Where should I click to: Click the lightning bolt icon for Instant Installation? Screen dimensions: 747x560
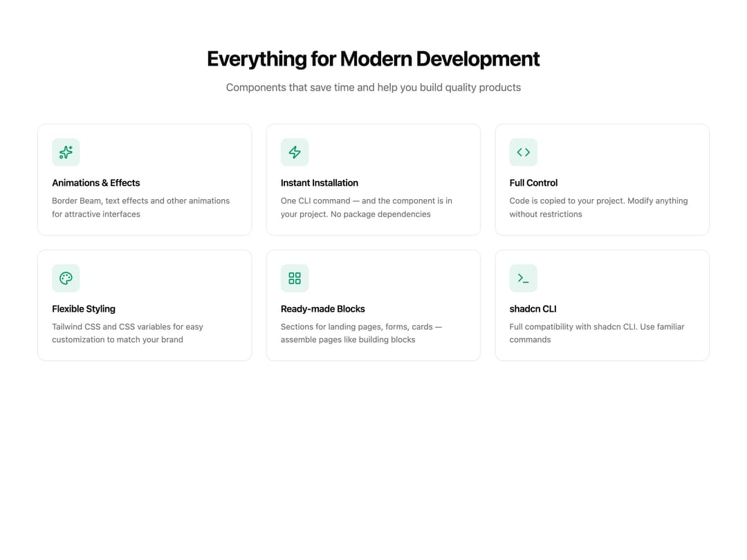(x=295, y=152)
